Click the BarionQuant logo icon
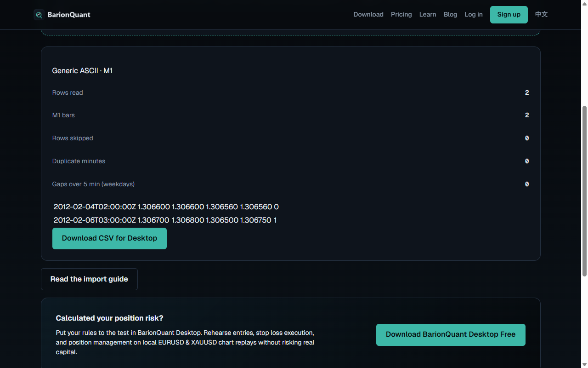The image size is (588, 368). point(39,15)
